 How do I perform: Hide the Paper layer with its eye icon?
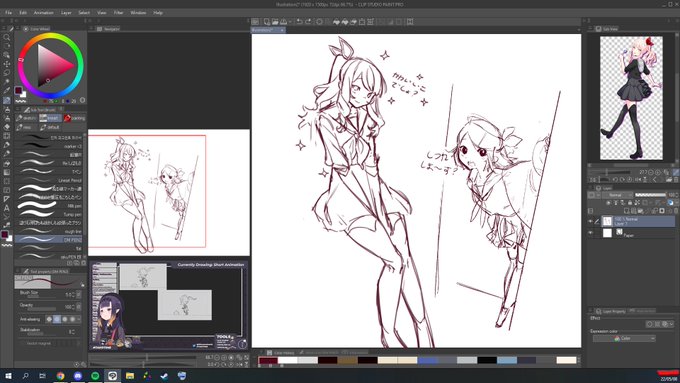click(x=590, y=233)
